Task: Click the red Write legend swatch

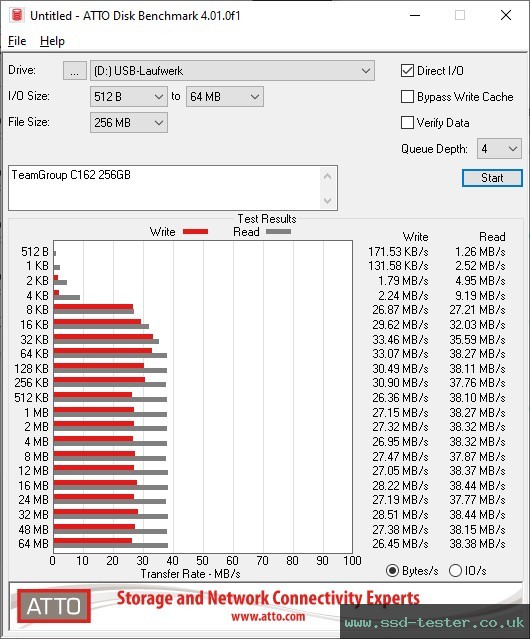Action: [x=196, y=231]
